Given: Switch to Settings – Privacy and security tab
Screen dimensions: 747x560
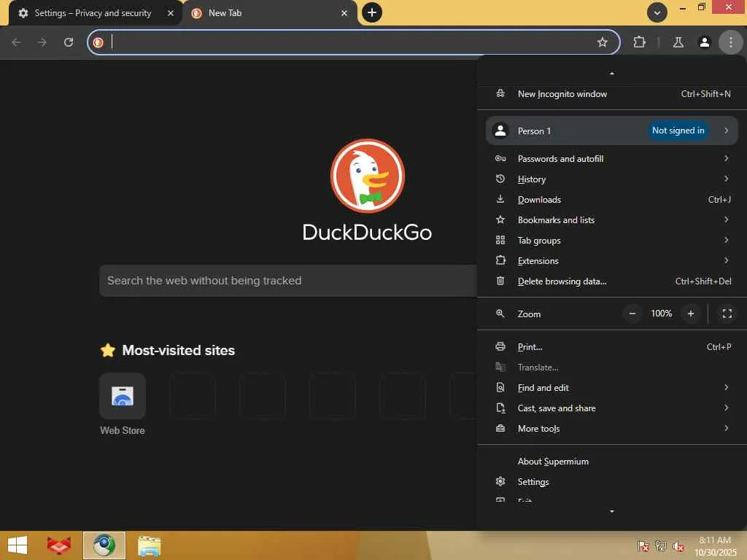Looking at the screenshot, I should (x=93, y=13).
